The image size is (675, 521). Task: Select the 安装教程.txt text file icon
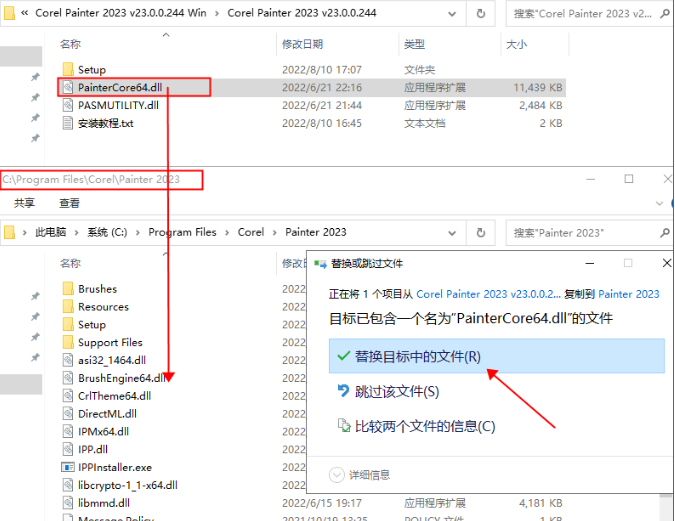[67, 123]
